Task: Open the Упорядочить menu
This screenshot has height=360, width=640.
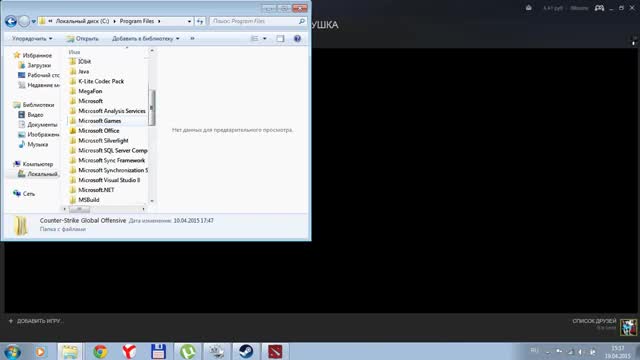Action: (32, 38)
